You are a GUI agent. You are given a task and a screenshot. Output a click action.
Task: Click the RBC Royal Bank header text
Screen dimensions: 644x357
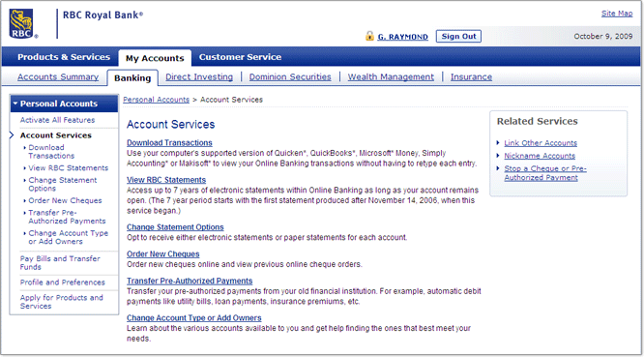(102, 15)
